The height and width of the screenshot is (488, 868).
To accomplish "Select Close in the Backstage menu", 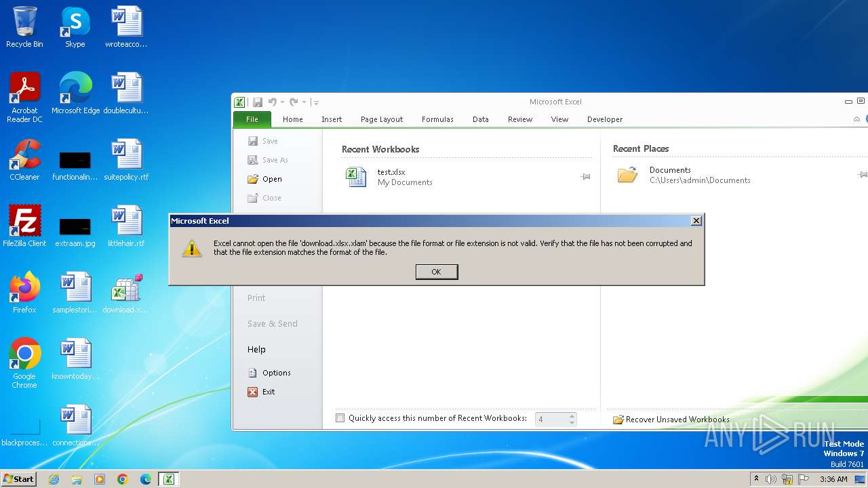I will [x=264, y=198].
